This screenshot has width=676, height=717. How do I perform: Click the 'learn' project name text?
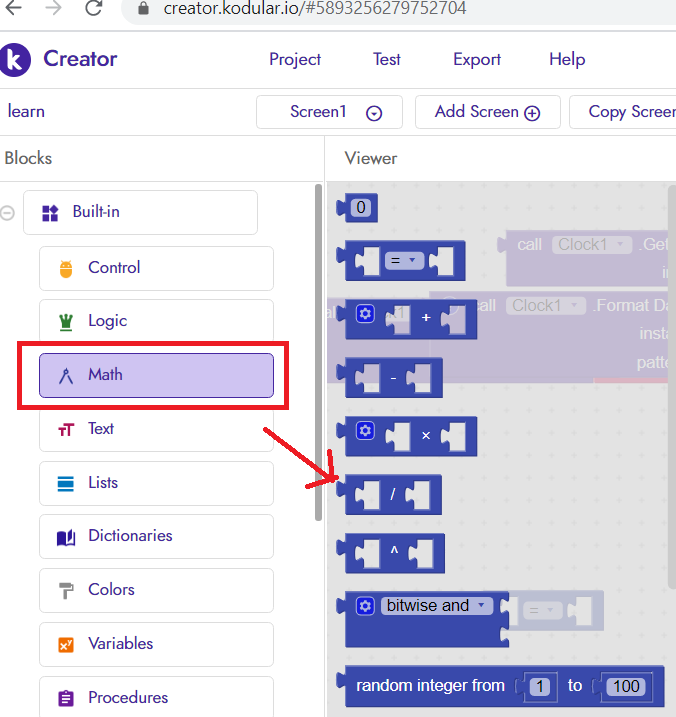point(26,111)
